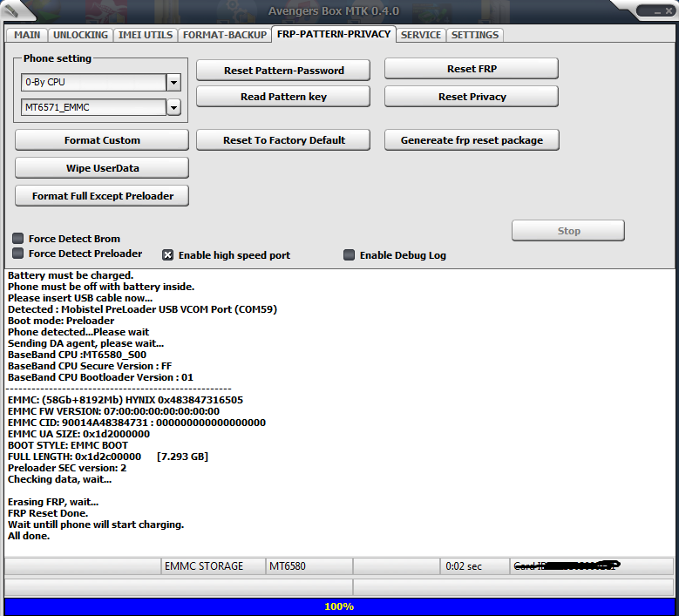Open the FORMAT-BACKUP tab
679x616 pixels.
click(x=225, y=35)
